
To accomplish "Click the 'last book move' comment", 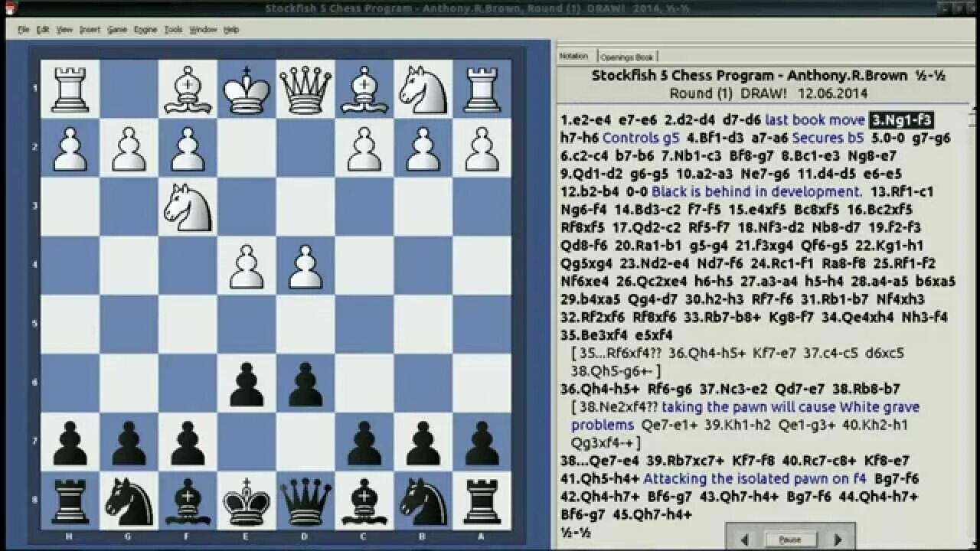I will pyautogui.click(x=815, y=120).
